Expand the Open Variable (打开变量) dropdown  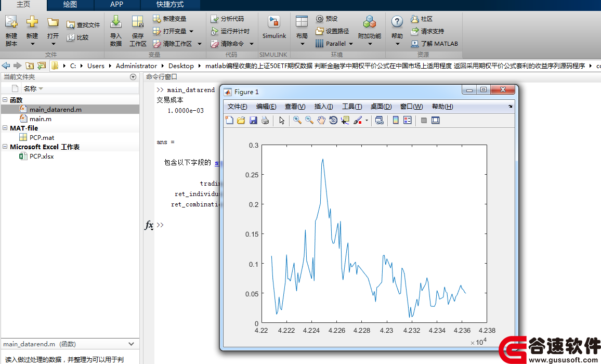(192, 31)
